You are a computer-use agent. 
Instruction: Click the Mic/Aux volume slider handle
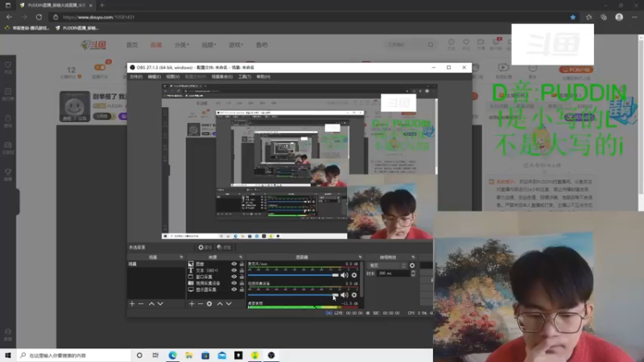336,275
